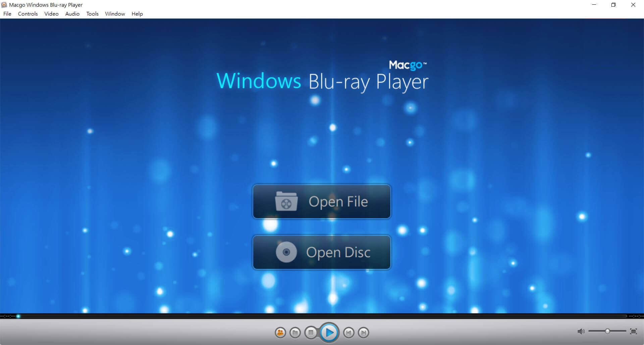This screenshot has height=345, width=644.
Task: Open the Audio menu
Action: (72, 14)
